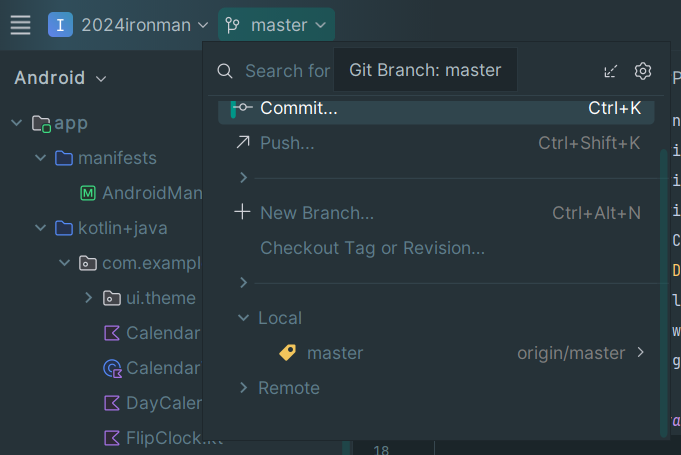
Task: Choose New Branch... option
Action: click(x=316, y=213)
